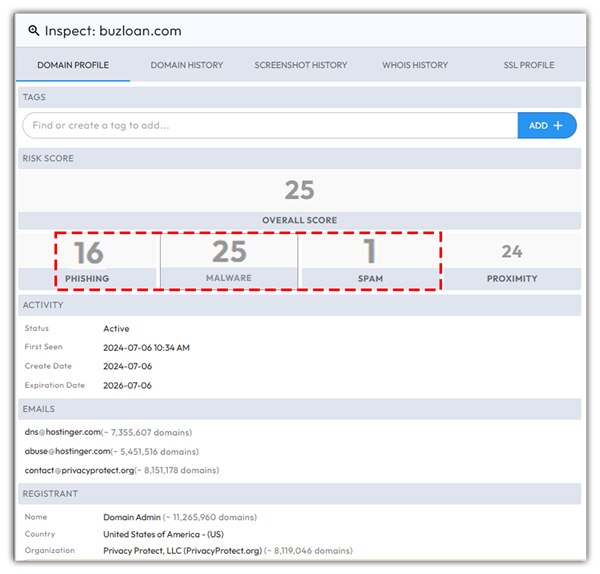Open the Domain Profile tab

point(73,65)
